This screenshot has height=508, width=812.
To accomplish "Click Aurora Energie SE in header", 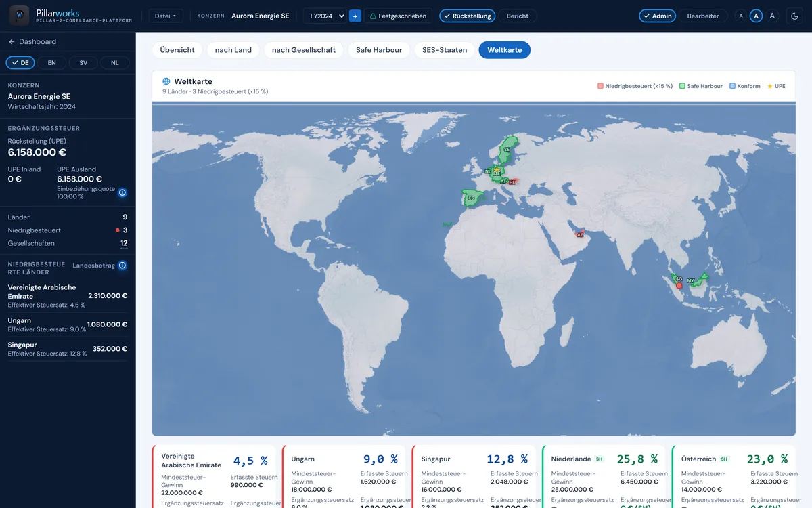I will (x=261, y=16).
